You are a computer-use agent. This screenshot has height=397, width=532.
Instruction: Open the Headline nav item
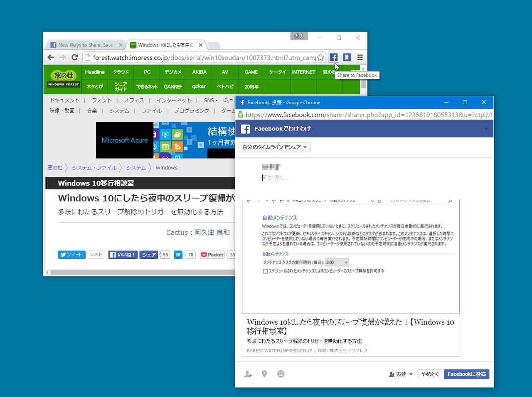tap(95, 72)
